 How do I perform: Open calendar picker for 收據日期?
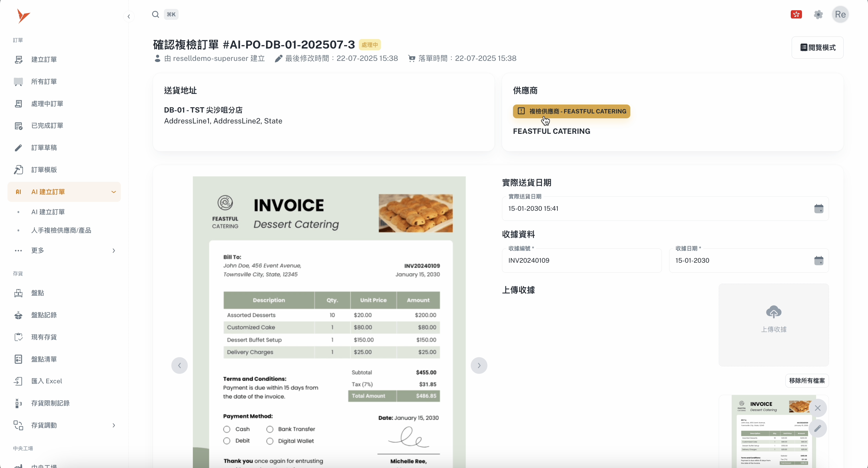pyautogui.click(x=819, y=260)
